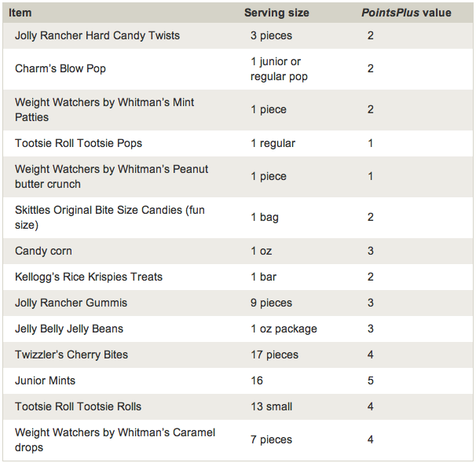476x463 pixels.
Task: Select Weight Watchers Mint Patties entry
Action: click(104, 109)
